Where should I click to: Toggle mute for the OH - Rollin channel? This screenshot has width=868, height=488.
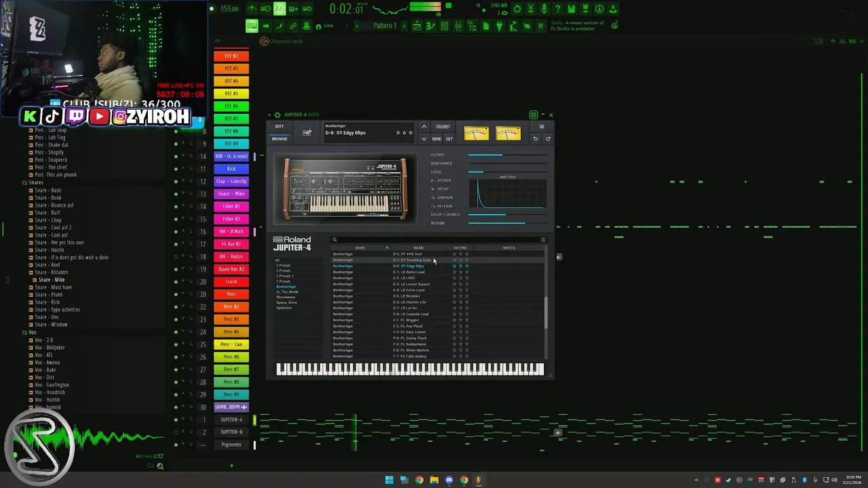176,257
